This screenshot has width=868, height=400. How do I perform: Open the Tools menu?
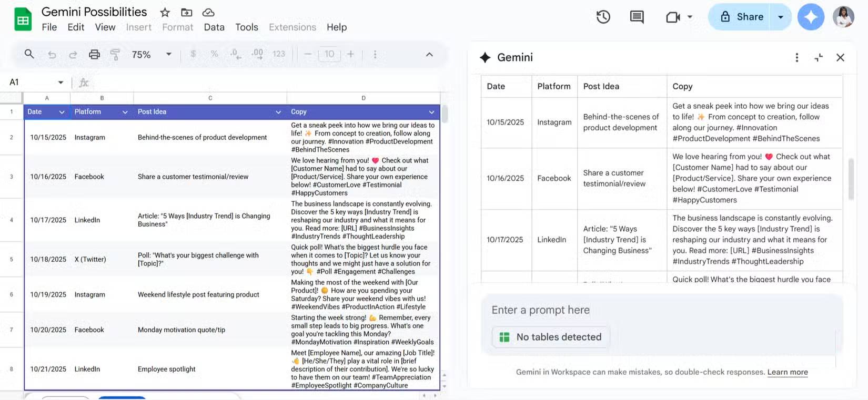coord(247,27)
